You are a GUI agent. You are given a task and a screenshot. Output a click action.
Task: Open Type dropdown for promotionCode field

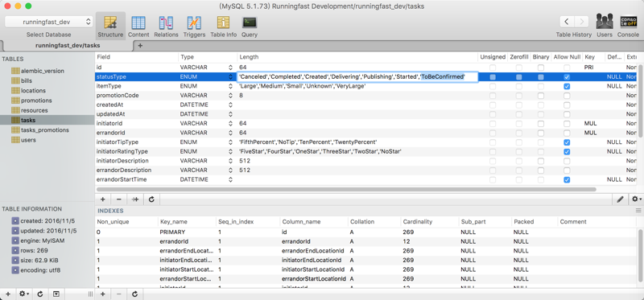230,95
